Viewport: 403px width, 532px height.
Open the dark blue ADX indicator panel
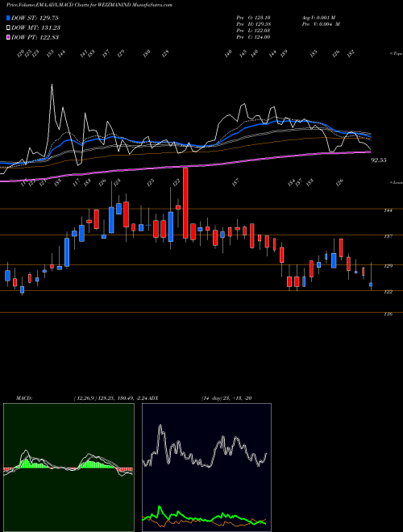[206, 468]
